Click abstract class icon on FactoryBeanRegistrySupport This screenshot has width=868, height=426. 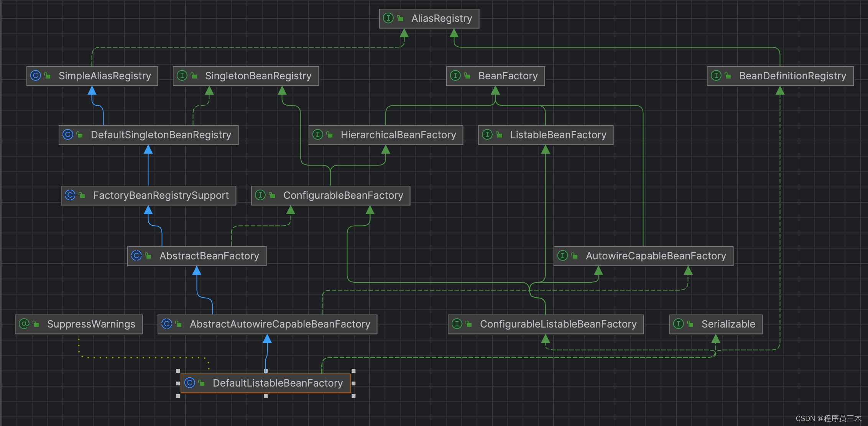click(70, 195)
